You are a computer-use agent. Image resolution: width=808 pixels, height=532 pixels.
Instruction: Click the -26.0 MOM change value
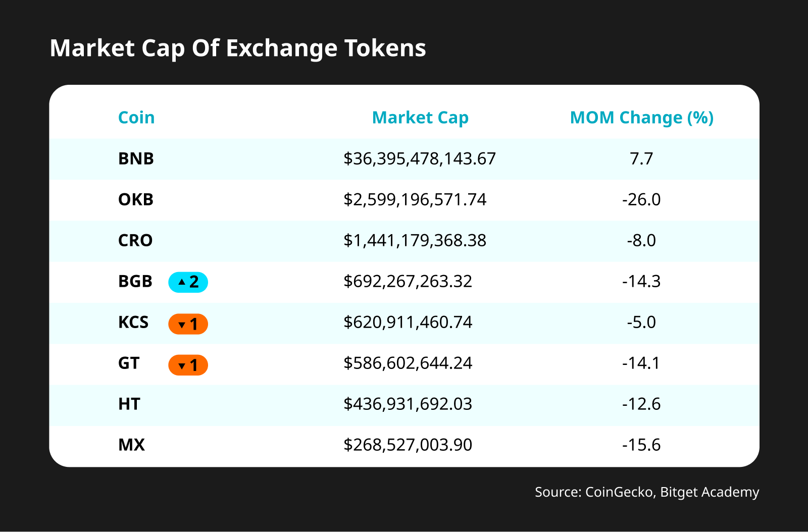tap(641, 200)
